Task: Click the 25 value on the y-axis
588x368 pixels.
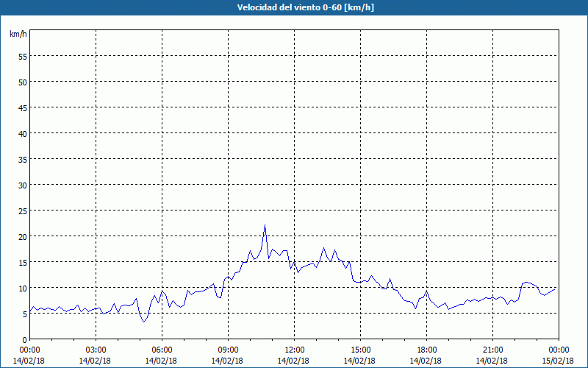Action: tap(23, 210)
